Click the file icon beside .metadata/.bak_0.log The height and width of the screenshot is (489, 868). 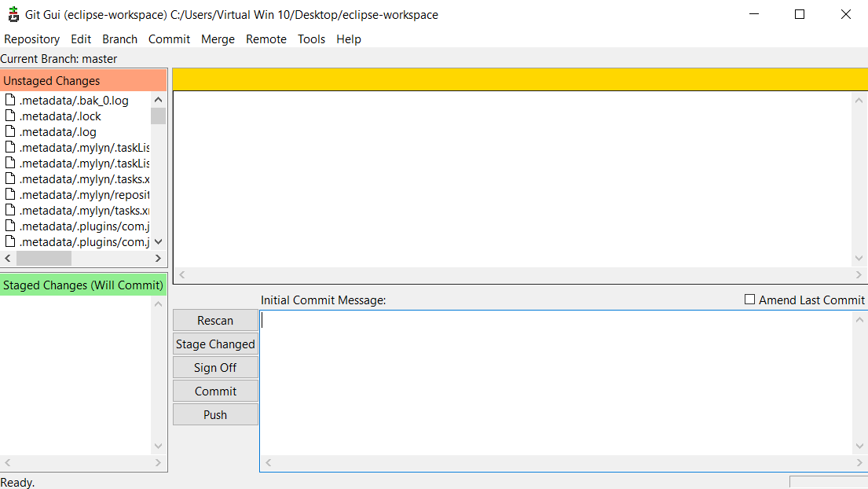10,100
